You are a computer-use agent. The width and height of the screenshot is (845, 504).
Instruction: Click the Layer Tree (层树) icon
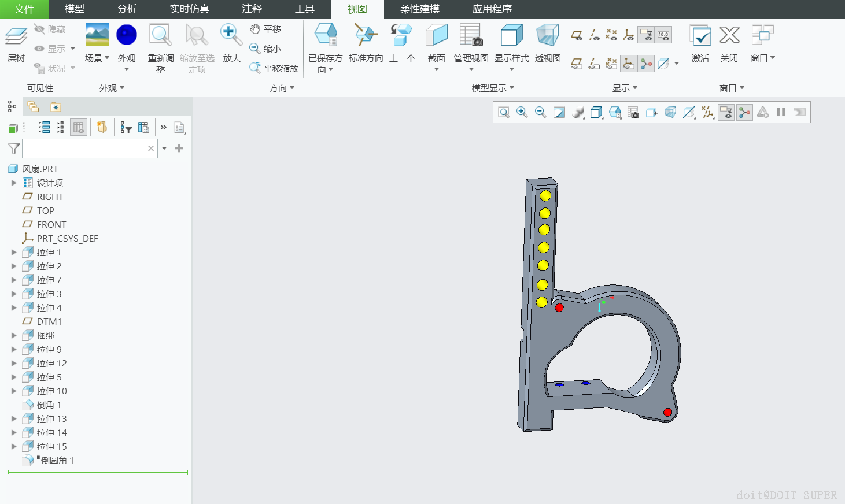16,37
